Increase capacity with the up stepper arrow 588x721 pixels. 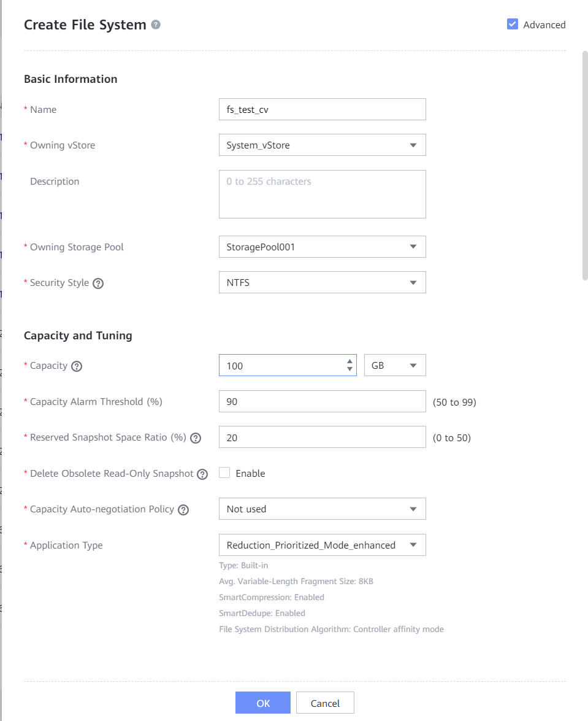pyautogui.click(x=349, y=361)
